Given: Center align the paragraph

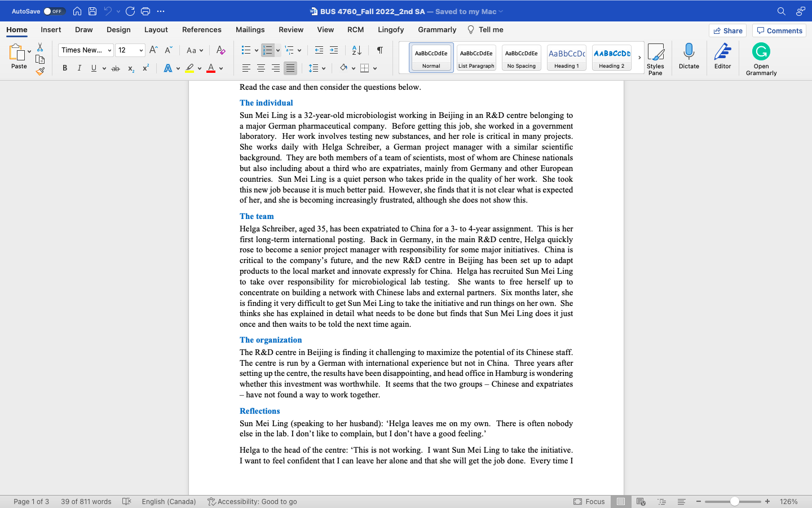Looking at the screenshot, I should (261, 68).
